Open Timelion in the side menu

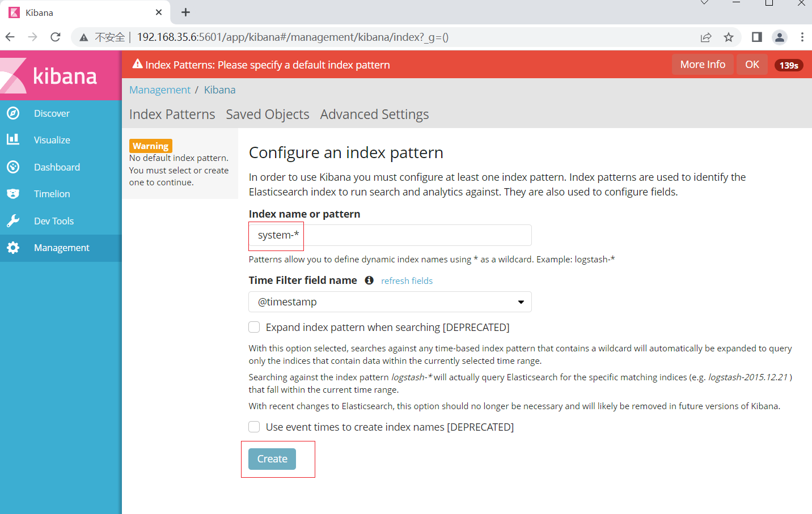pos(61,194)
